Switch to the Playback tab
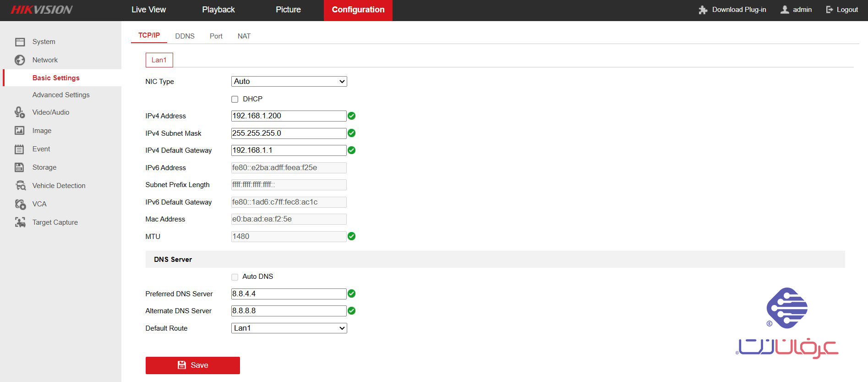Screen dimensions: 868x382 (218, 10)
